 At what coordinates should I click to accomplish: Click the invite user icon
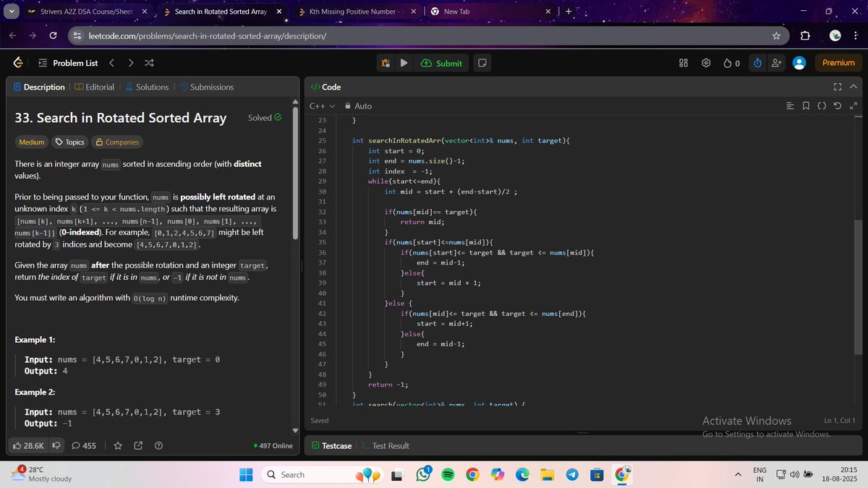click(x=777, y=63)
